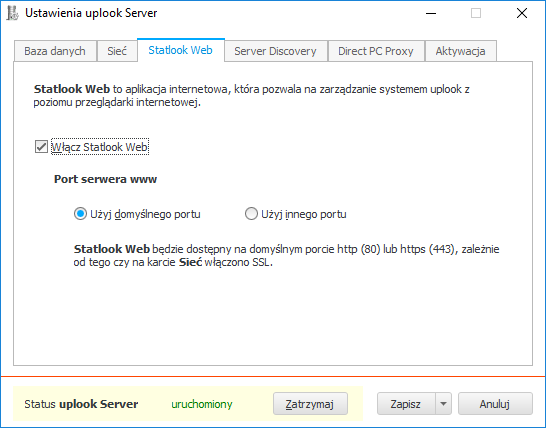The width and height of the screenshot is (546, 428).
Task: Go to the Server Discovery tab
Action: point(275,51)
